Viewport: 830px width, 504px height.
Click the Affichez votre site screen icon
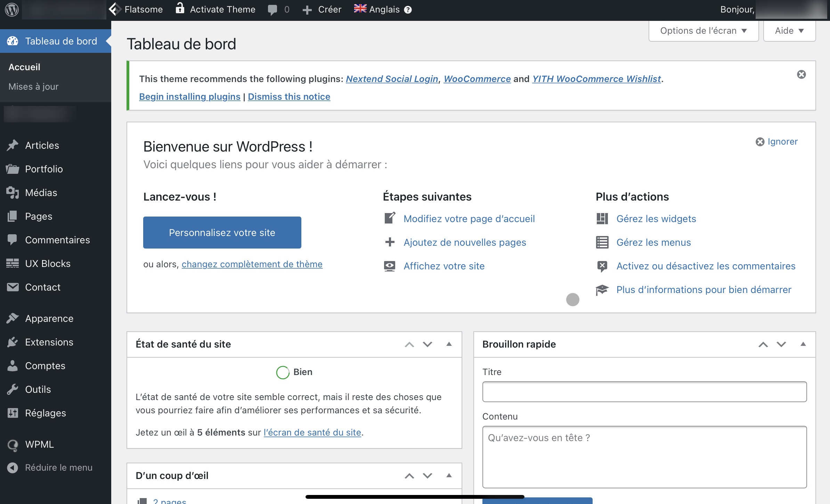tap(390, 266)
